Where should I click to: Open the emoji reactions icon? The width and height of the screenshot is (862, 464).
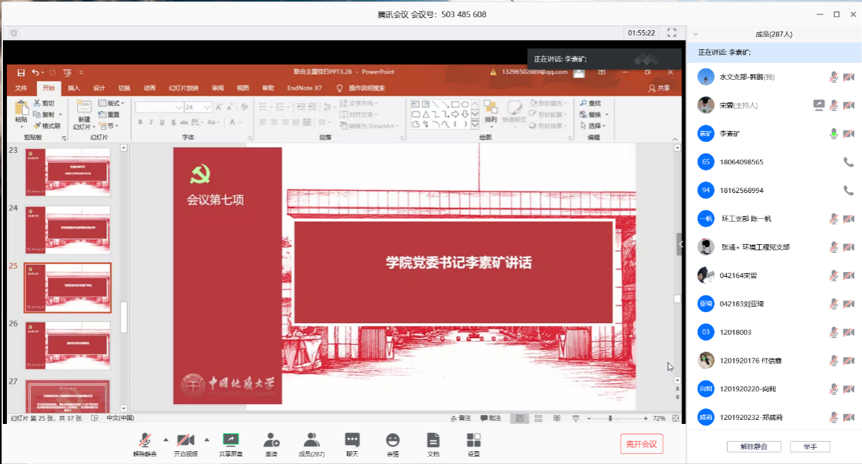(393, 440)
